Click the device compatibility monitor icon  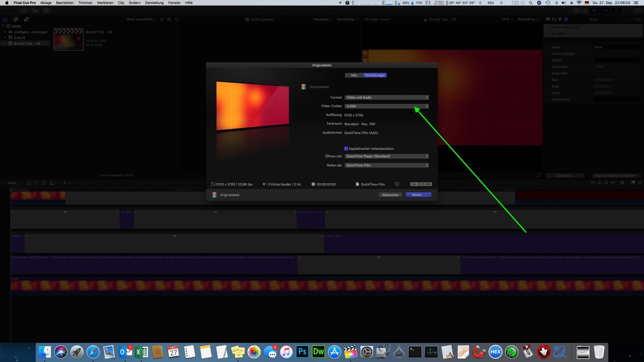click(x=397, y=184)
